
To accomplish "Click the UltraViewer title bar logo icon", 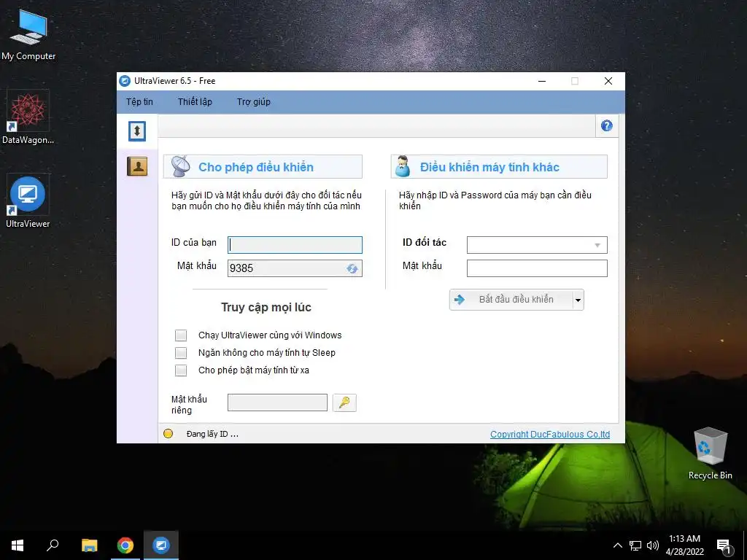I will coord(125,81).
